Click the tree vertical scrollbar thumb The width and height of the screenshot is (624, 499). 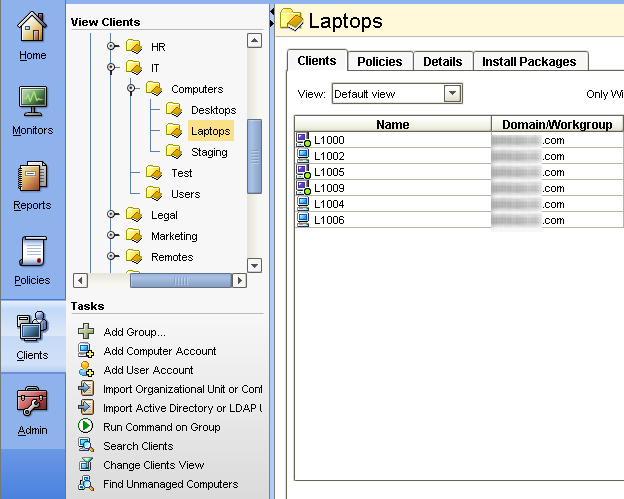tap(255, 156)
